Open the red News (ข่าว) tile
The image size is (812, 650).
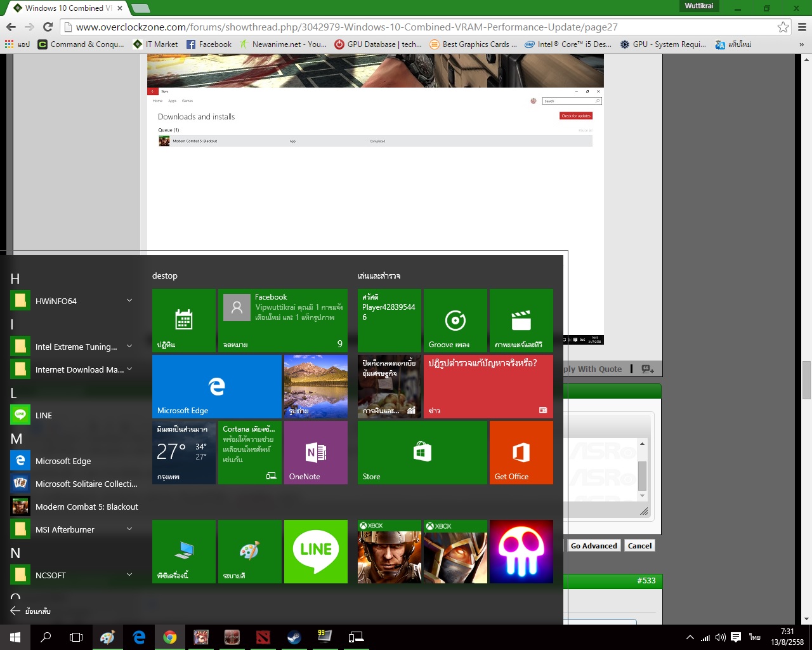coord(488,387)
